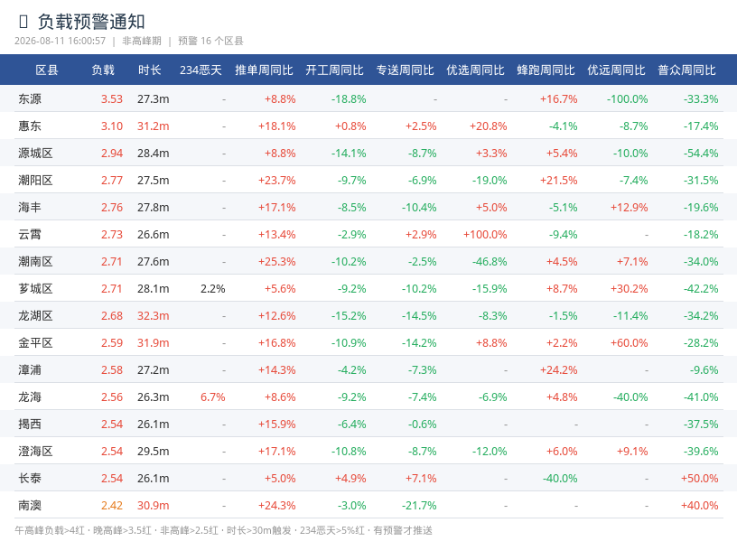Click the 负载 column header

[103, 70]
